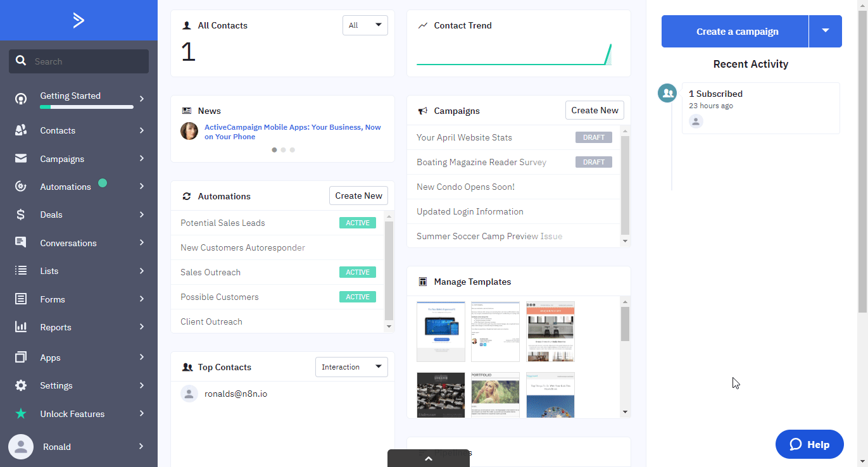Click the Getting Started progress bar
This screenshot has height=467, width=868.
click(x=86, y=106)
